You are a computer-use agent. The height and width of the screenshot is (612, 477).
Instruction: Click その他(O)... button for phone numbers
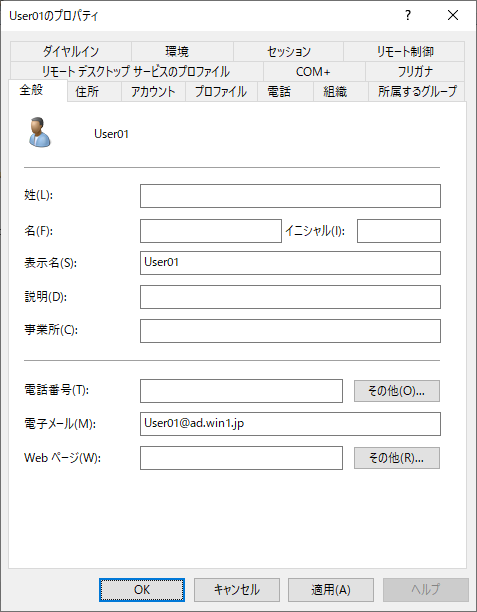point(397,391)
